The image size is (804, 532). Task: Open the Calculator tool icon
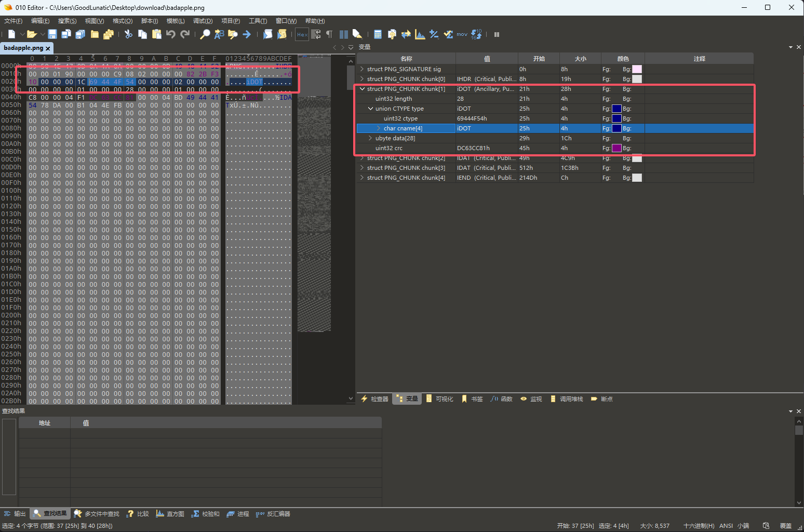[x=378, y=34]
